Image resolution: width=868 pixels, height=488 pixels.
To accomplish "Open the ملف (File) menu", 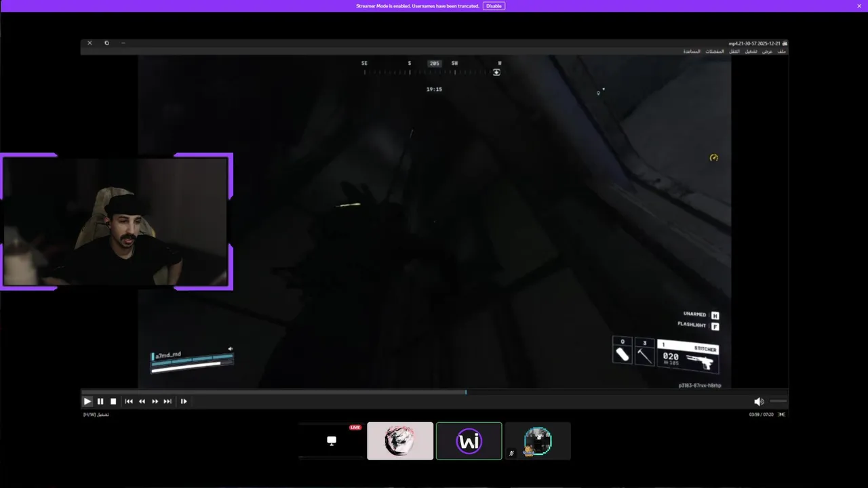I will [782, 52].
